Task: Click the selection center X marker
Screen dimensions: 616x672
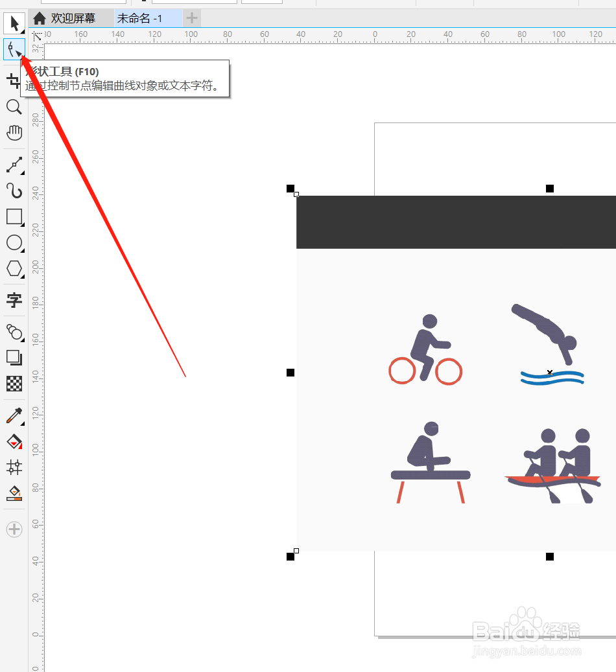Action: point(550,373)
